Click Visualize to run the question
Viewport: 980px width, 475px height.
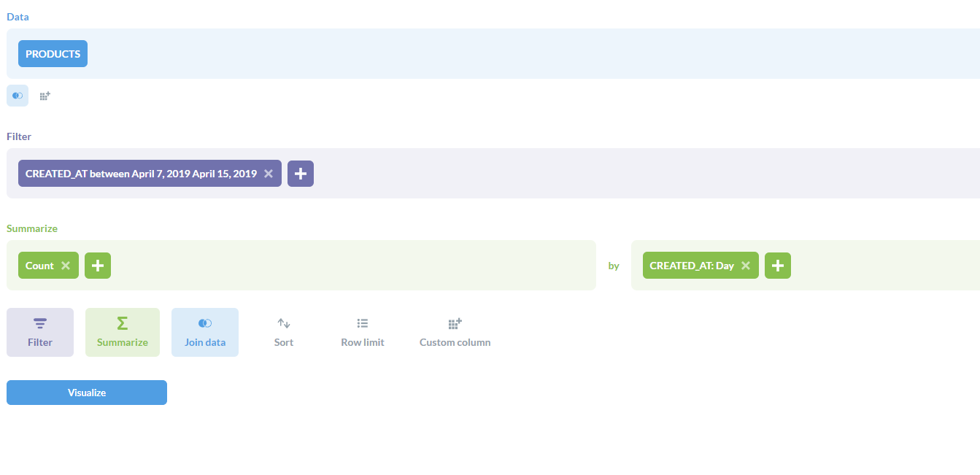tap(86, 392)
